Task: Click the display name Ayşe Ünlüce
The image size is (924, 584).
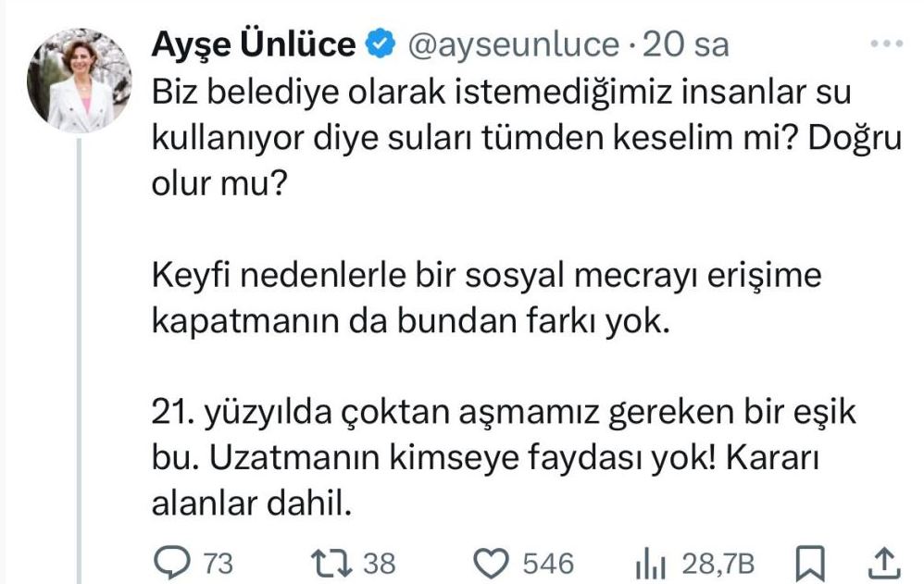Action: (253, 44)
